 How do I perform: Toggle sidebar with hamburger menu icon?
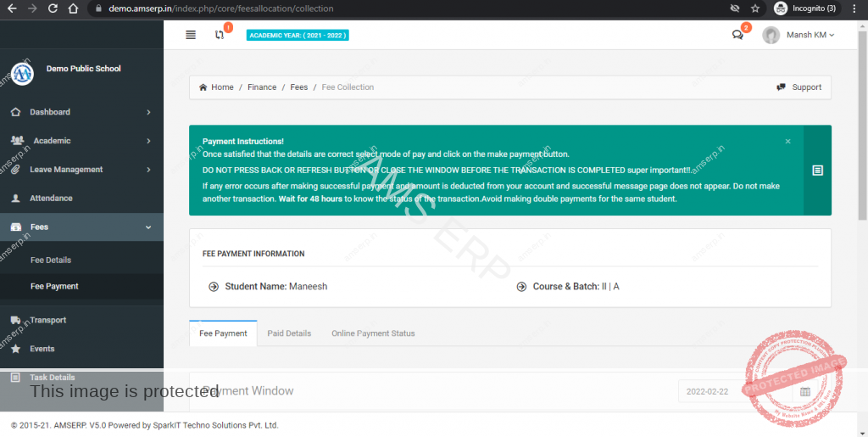pos(191,35)
